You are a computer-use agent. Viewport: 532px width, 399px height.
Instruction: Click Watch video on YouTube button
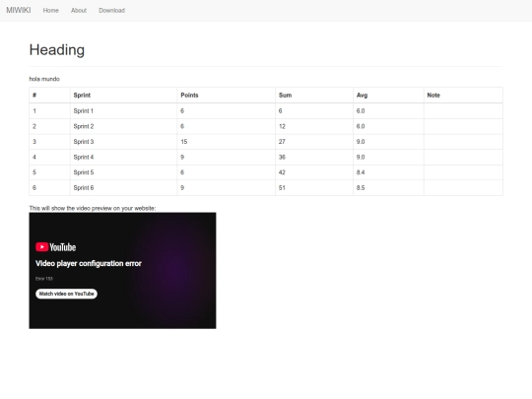[x=67, y=294]
